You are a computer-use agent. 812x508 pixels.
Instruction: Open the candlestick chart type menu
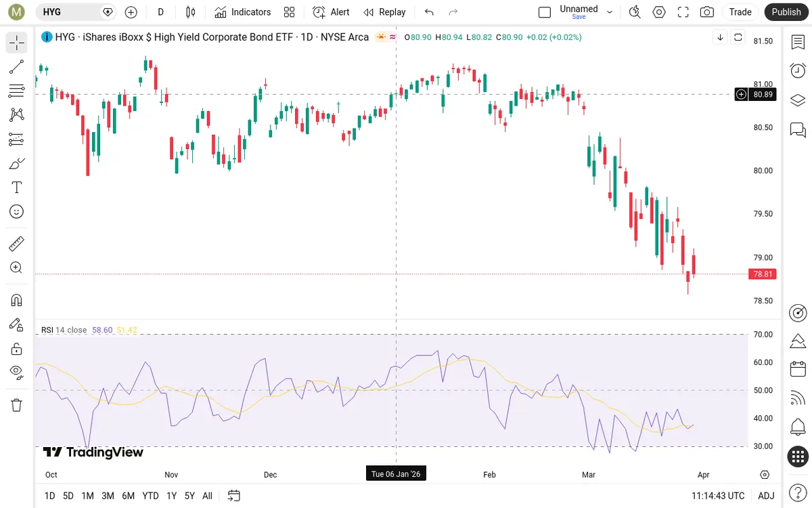191,12
